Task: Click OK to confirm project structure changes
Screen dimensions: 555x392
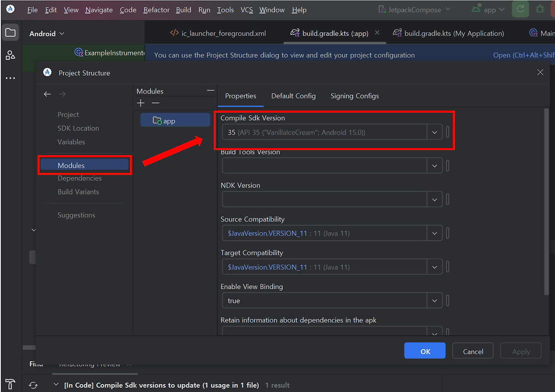Action: 424,351
